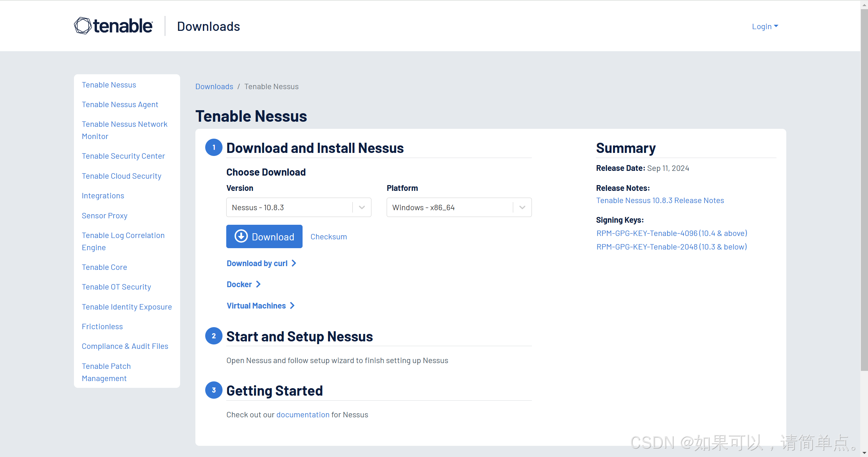
Task: Click step 2 numbered circle badge
Action: point(214,336)
